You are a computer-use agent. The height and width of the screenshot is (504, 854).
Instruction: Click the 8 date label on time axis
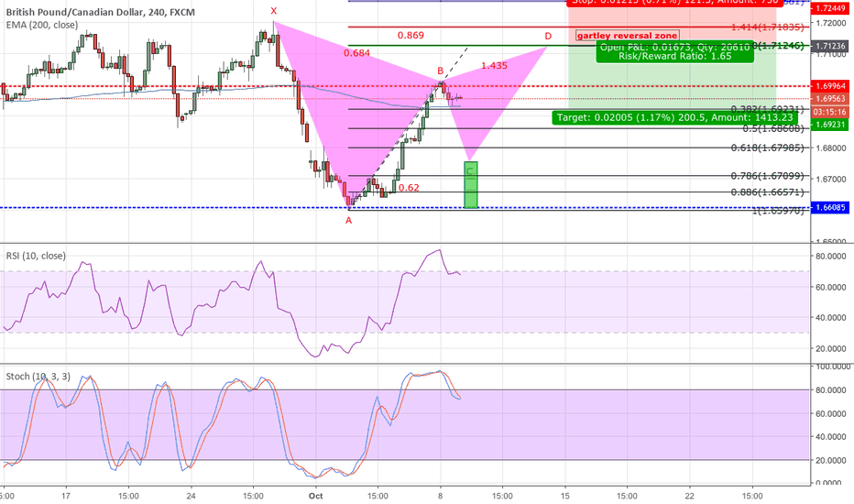click(x=440, y=496)
